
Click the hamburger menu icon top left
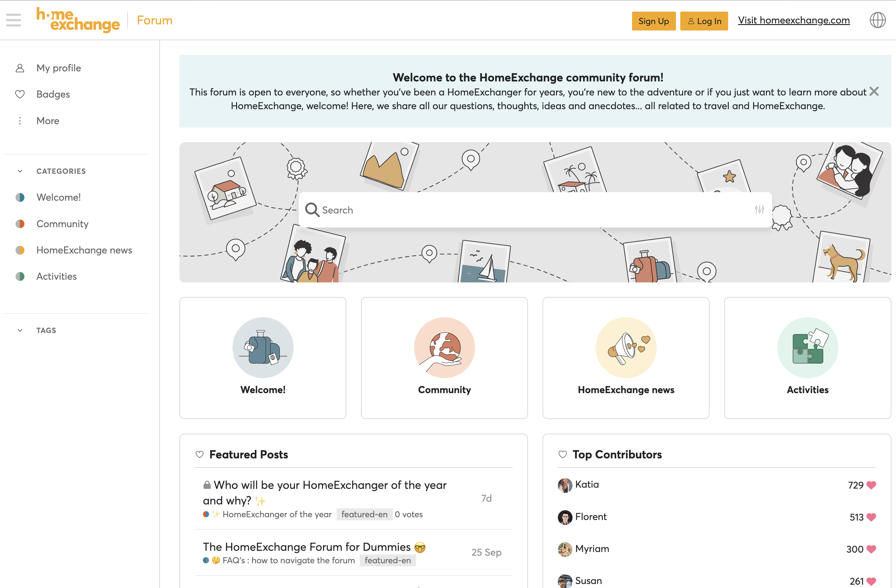point(14,20)
